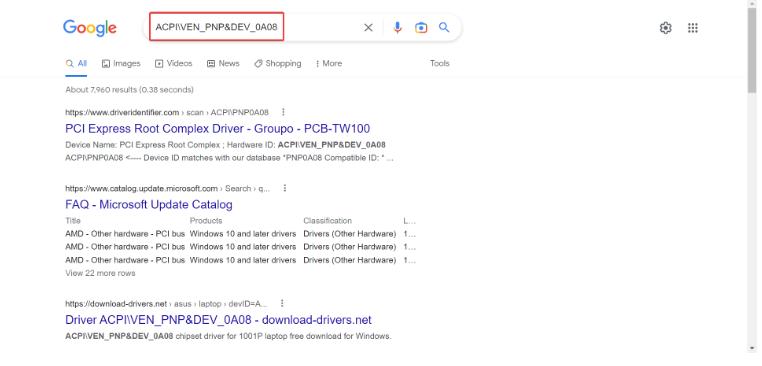Click the scrollbar down arrow

(752, 349)
